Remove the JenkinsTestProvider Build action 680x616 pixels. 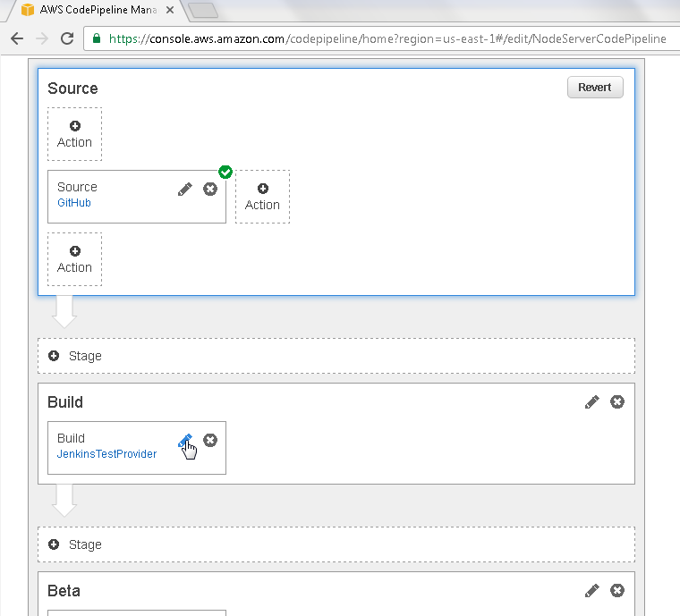[x=210, y=441]
